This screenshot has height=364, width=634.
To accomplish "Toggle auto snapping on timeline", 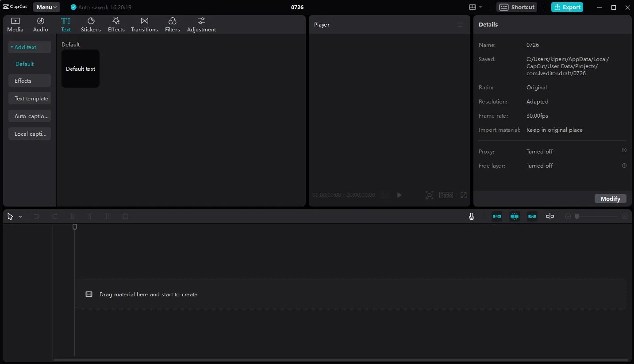I will [x=515, y=216].
